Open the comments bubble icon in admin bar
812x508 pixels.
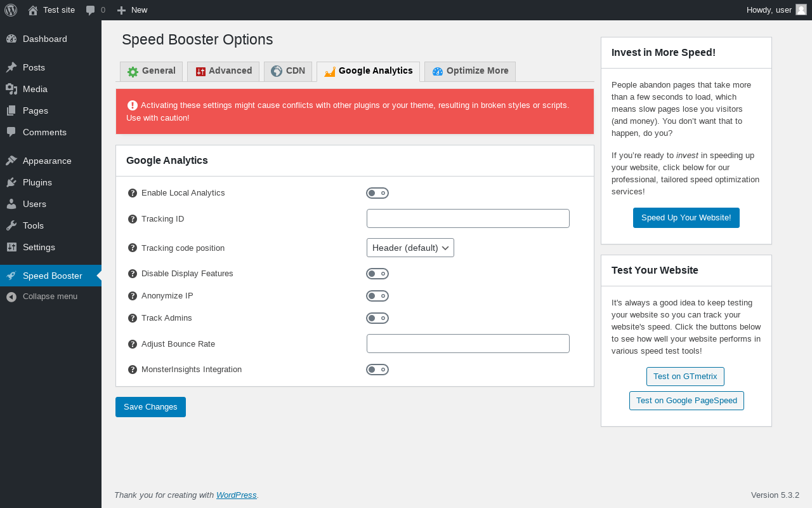coord(91,10)
